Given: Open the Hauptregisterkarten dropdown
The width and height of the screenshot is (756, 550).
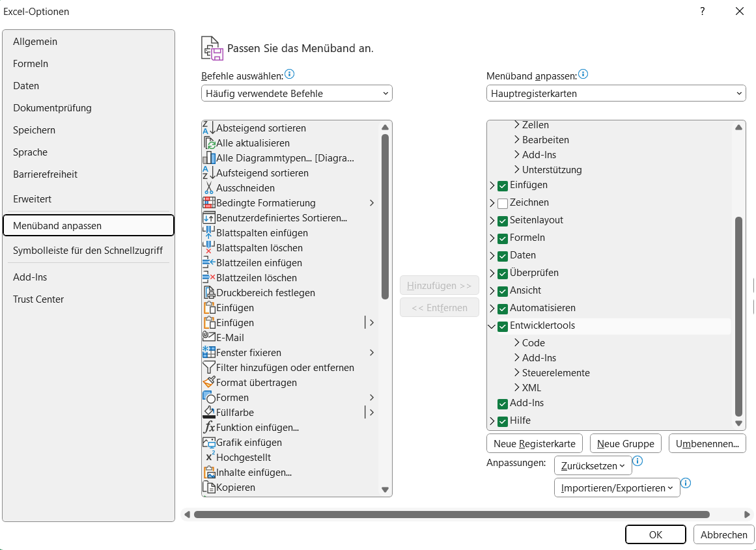Looking at the screenshot, I should 616,94.
